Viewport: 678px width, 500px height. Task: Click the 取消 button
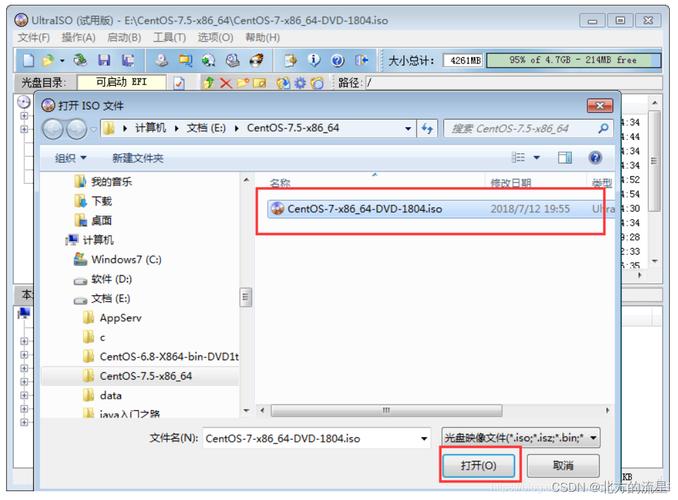tap(563, 466)
